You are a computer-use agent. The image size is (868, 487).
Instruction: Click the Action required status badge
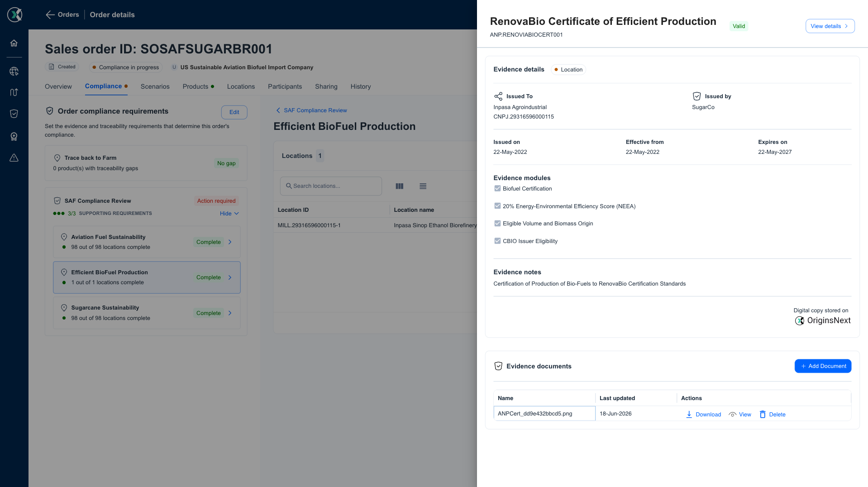[x=216, y=201]
